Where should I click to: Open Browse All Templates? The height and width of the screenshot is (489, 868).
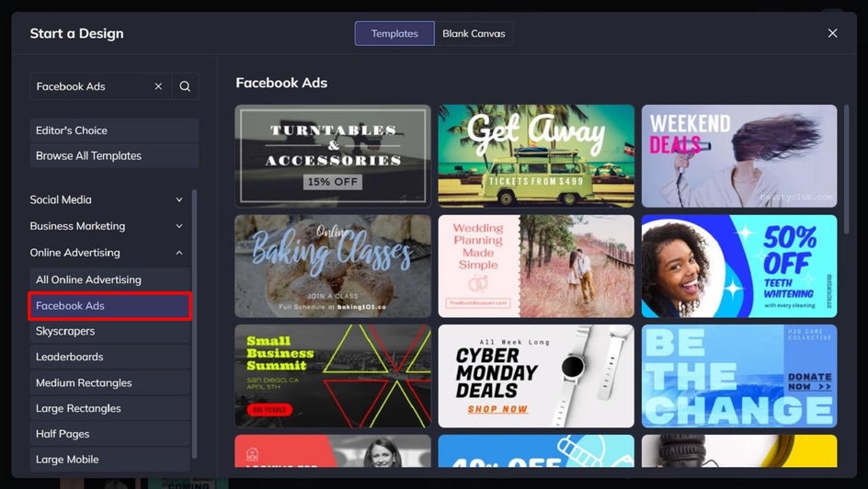pyautogui.click(x=114, y=156)
